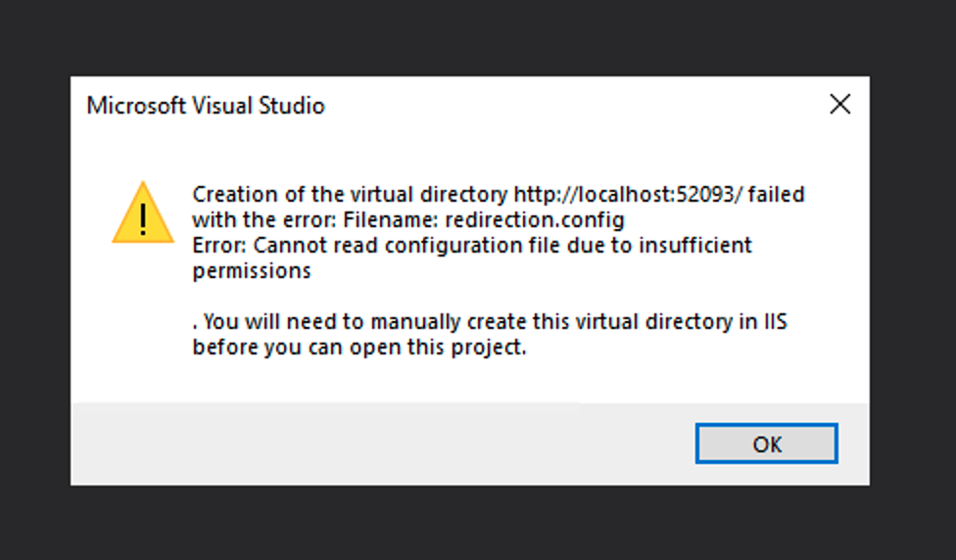
Task: Click the 'failed' word after the URL
Action: (x=776, y=194)
